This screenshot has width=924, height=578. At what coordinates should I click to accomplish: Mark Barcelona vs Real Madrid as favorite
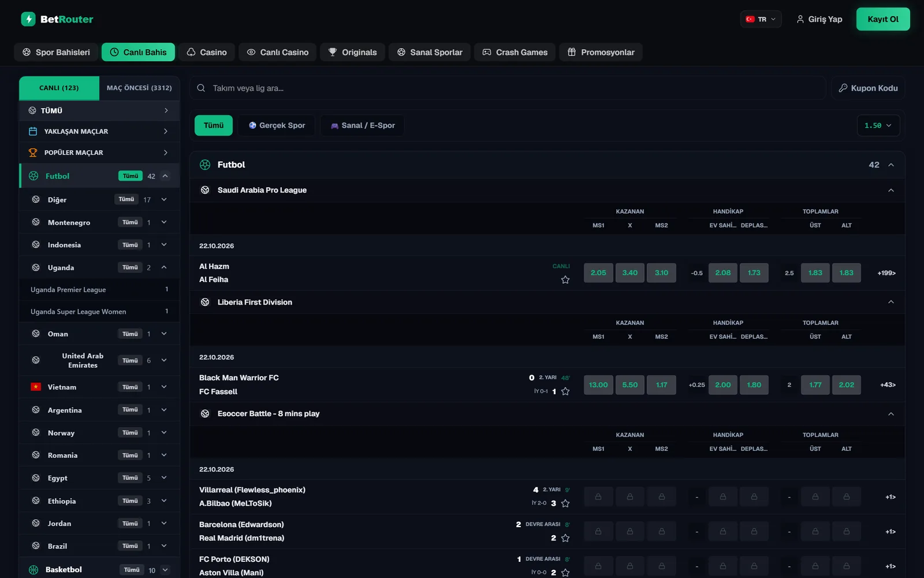coord(565,538)
